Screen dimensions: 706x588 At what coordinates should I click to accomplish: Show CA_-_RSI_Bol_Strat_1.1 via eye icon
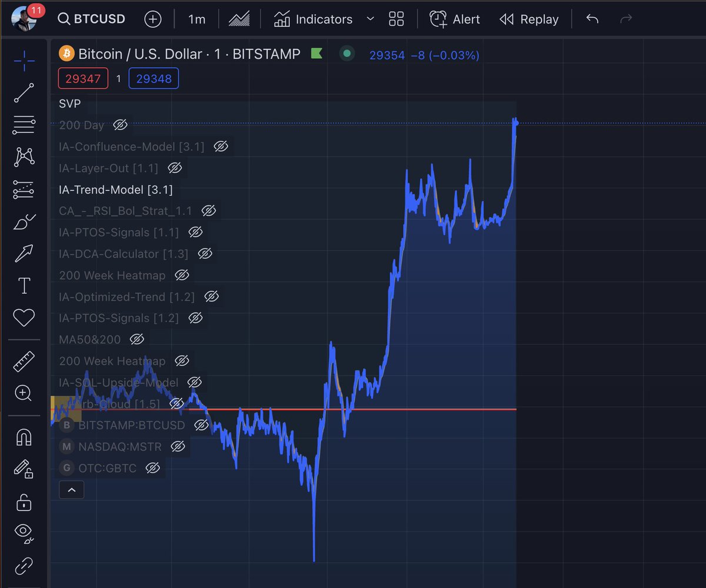point(208,211)
